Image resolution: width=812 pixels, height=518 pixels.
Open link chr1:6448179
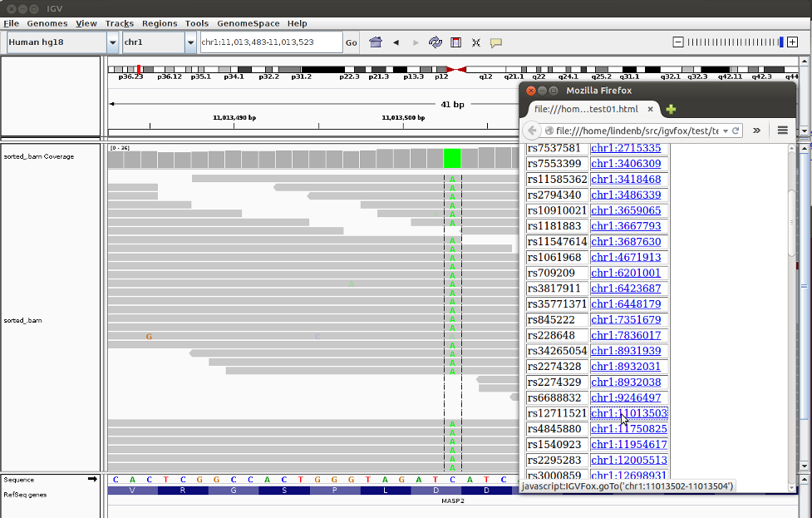(x=626, y=304)
